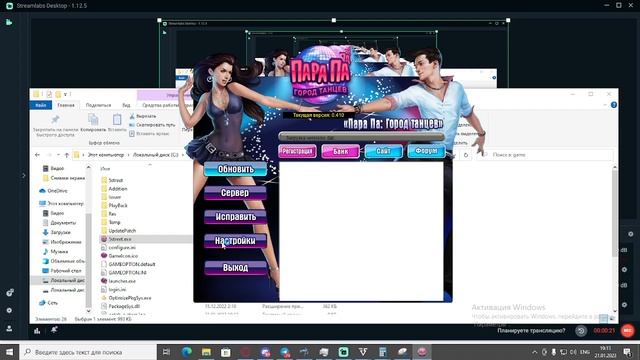640x360 pixels.
Task: Switch to Вид ribbon tab in Explorer
Action: point(127,105)
